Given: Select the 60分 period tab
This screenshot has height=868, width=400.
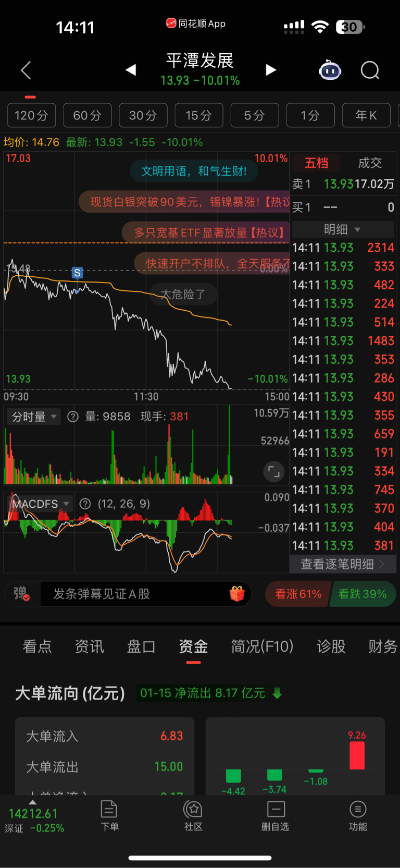Looking at the screenshot, I should 87,115.
